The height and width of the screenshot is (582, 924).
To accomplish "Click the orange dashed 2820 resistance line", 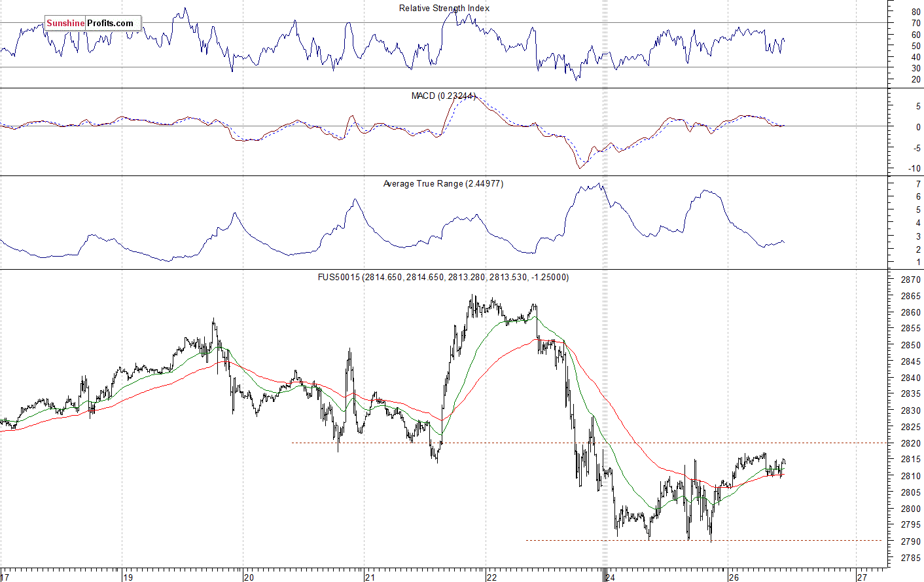I will point(590,443).
